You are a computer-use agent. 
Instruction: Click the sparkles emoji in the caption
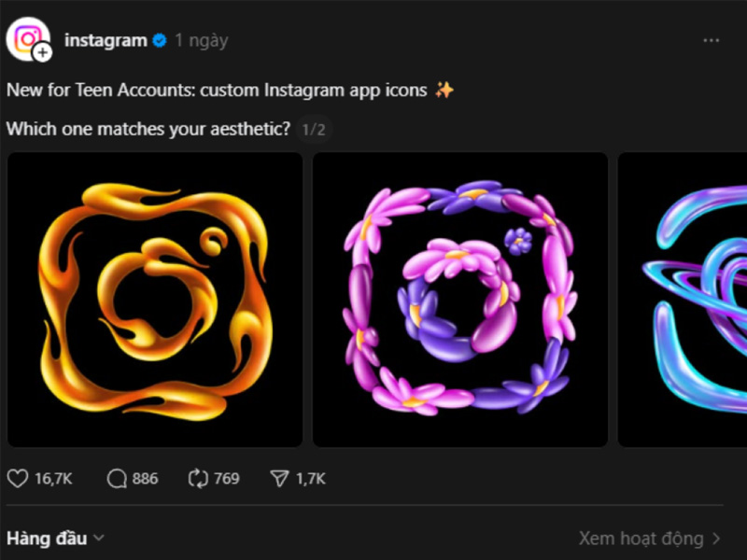(x=445, y=90)
